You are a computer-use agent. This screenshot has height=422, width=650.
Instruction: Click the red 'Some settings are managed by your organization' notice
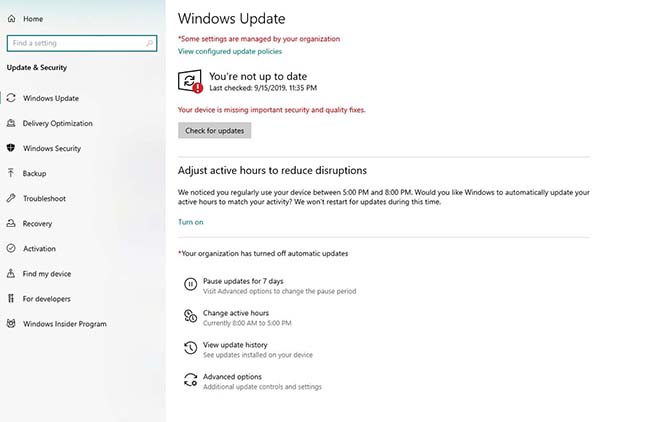pos(259,39)
